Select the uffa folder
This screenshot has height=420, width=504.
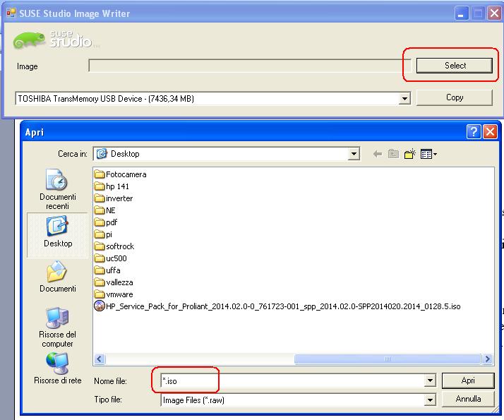tap(108, 270)
